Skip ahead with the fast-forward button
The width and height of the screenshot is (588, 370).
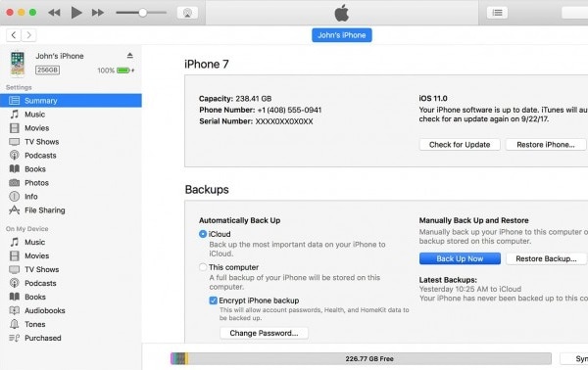point(98,13)
